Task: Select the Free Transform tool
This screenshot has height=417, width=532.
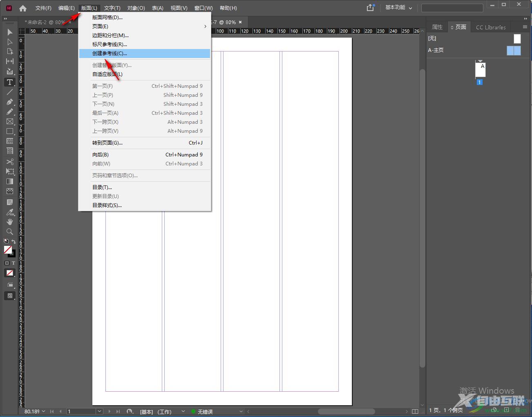Action: coord(10,172)
